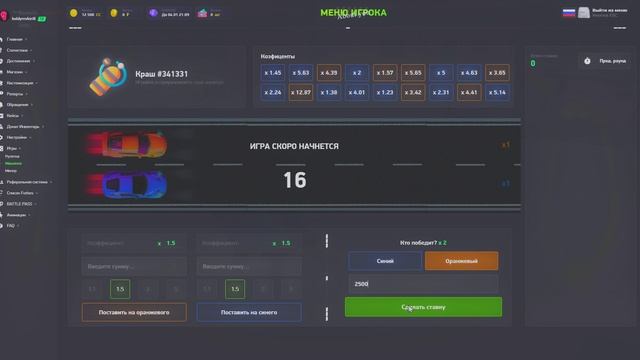Click the green level badge by username

click(x=42, y=19)
